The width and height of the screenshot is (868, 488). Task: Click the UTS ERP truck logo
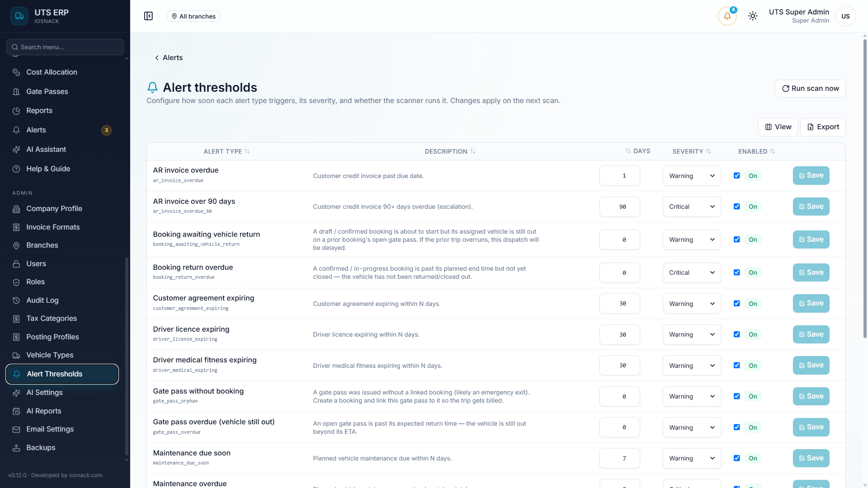pos(19,16)
